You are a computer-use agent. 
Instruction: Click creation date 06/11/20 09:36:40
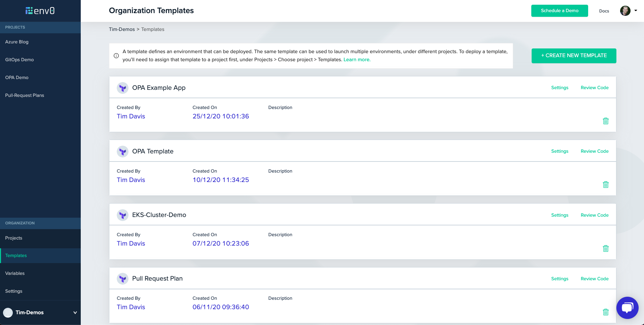pyautogui.click(x=221, y=307)
